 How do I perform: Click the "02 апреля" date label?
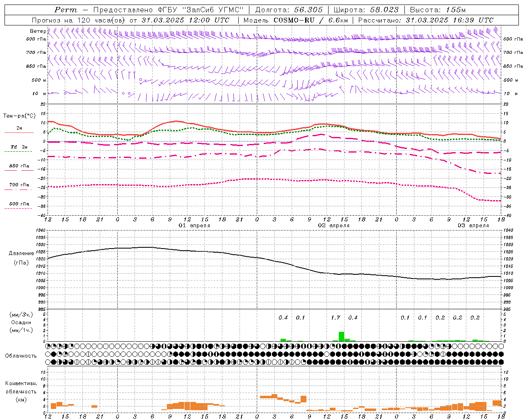point(334,226)
